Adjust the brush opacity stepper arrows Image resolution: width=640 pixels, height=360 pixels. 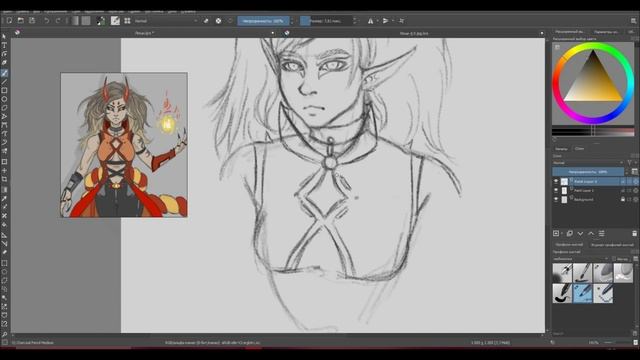pos(292,21)
